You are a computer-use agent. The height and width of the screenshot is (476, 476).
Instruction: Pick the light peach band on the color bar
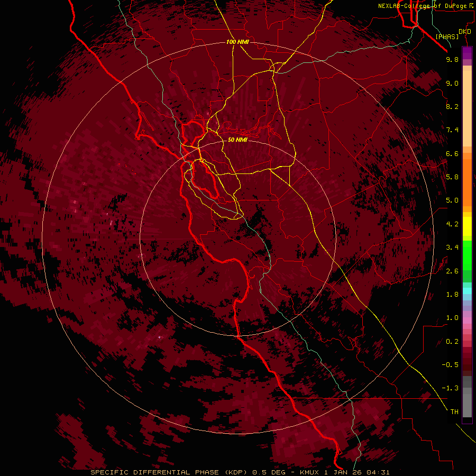[467, 108]
